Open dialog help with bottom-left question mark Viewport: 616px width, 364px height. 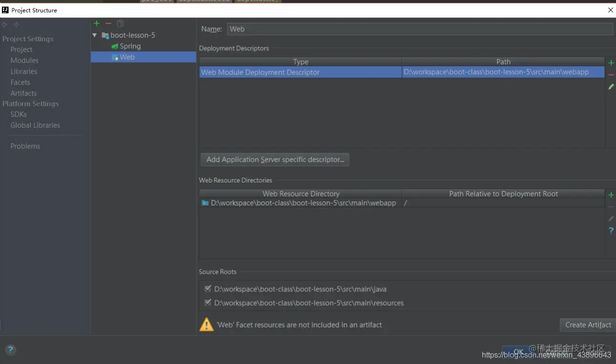click(10, 350)
